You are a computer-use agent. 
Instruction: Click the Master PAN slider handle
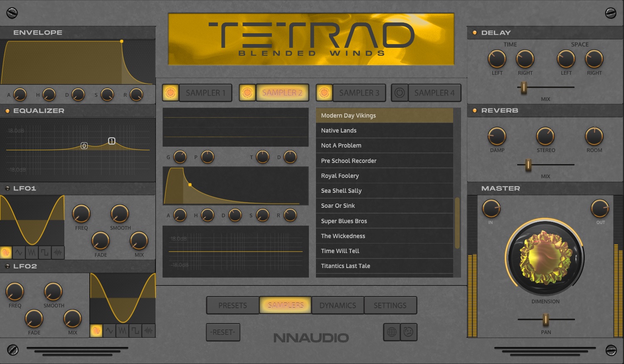pyautogui.click(x=546, y=319)
